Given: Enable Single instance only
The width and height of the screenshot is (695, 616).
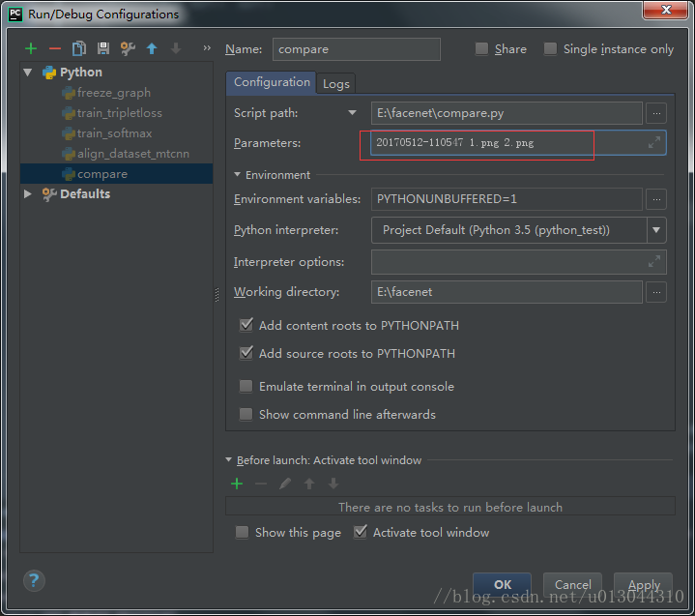Looking at the screenshot, I should [550, 48].
